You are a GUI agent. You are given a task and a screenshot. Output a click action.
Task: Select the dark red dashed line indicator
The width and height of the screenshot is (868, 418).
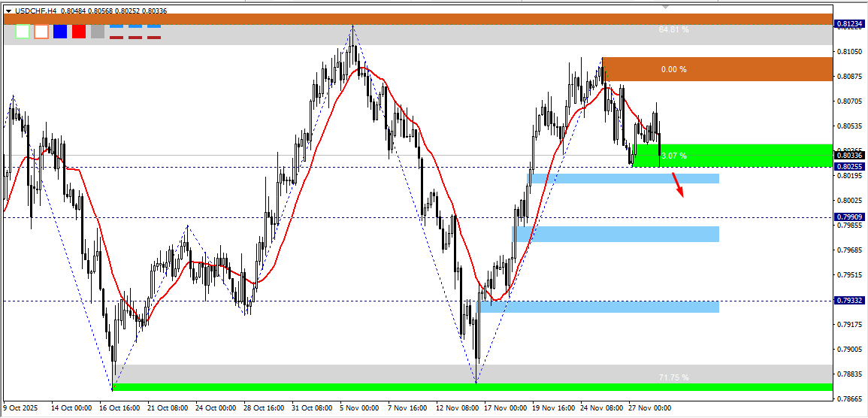click(135, 38)
